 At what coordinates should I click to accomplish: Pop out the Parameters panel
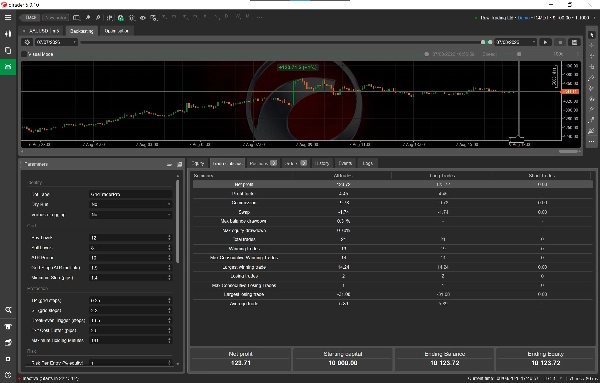pos(179,165)
